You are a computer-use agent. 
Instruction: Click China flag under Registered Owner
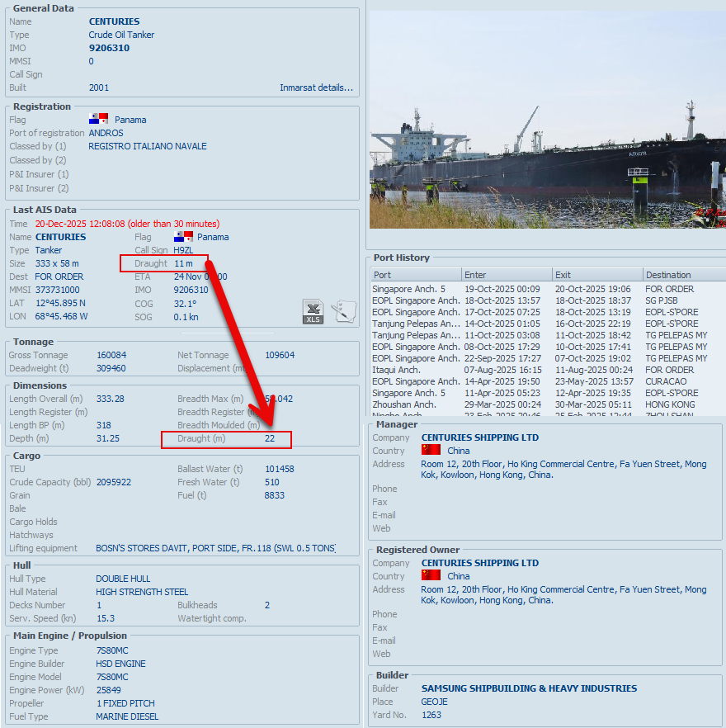431,575
